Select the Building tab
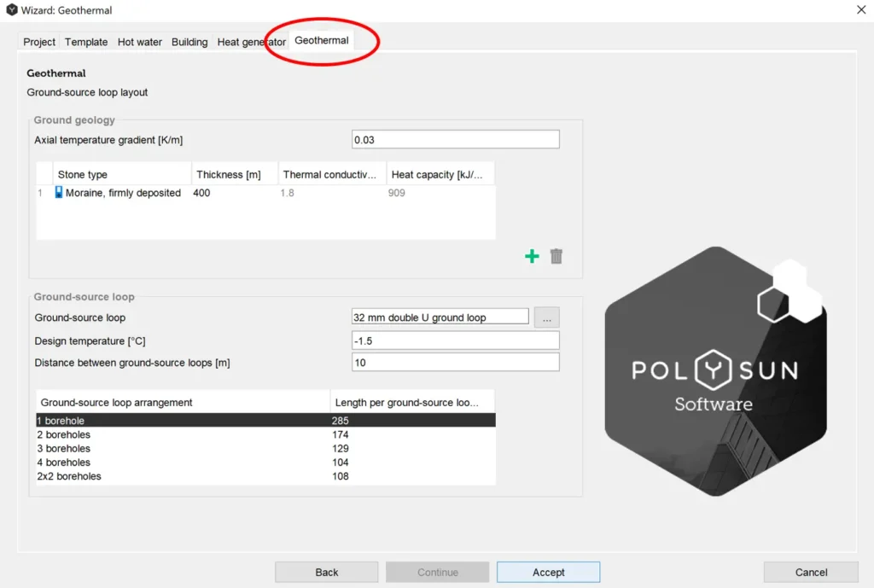The width and height of the screenshot is (874, 588). pyautogui.click(x=189, y=42)
